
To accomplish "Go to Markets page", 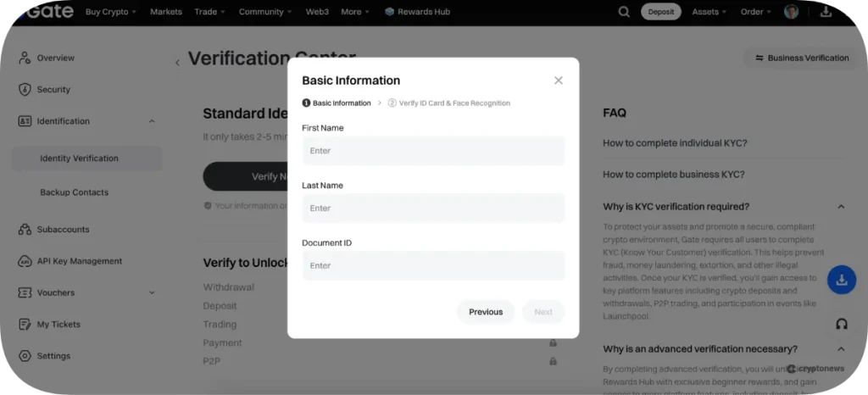I will click(165, 12).
